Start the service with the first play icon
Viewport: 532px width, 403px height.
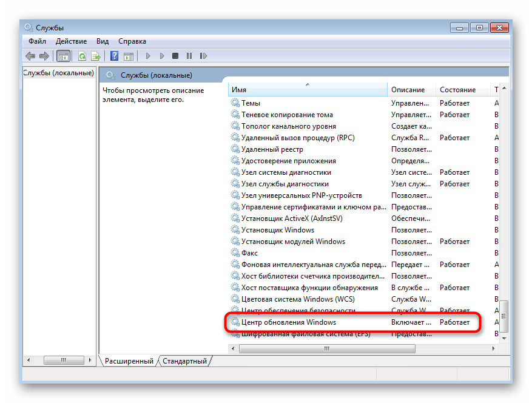148,56
